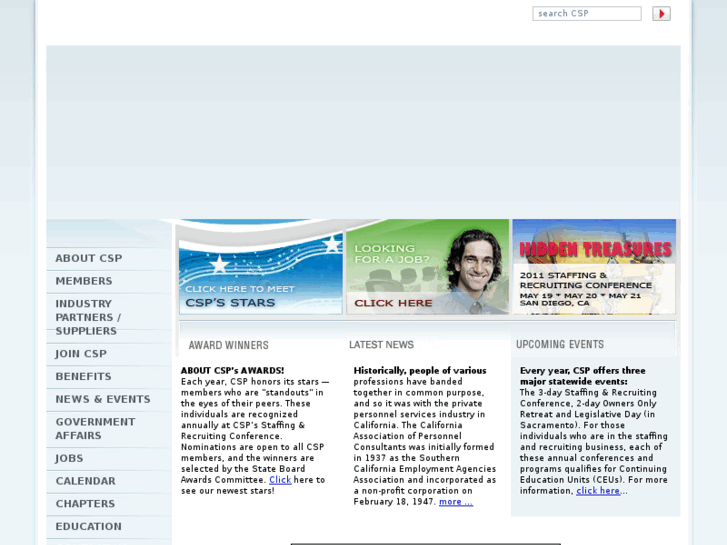Click the 'ABOUT CSP's AWARDS!' bold text

click(232, 371)
